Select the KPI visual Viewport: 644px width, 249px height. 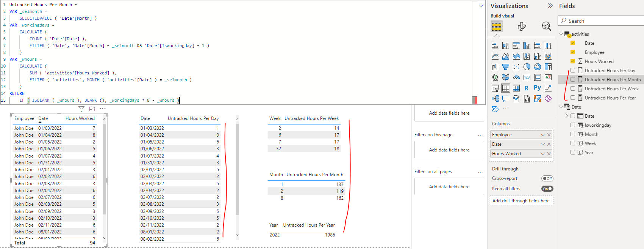(x=548, y=77)
